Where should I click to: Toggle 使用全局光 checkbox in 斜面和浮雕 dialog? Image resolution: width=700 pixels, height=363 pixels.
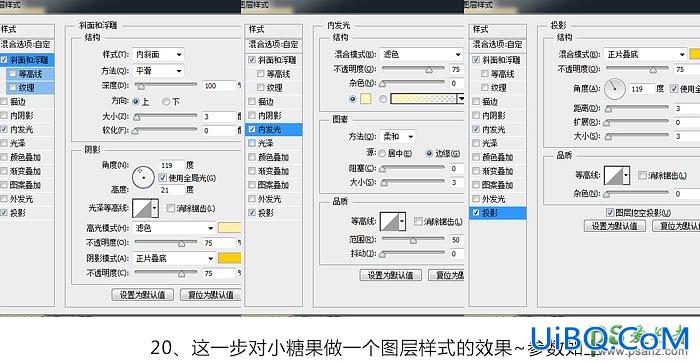(162, 178)
